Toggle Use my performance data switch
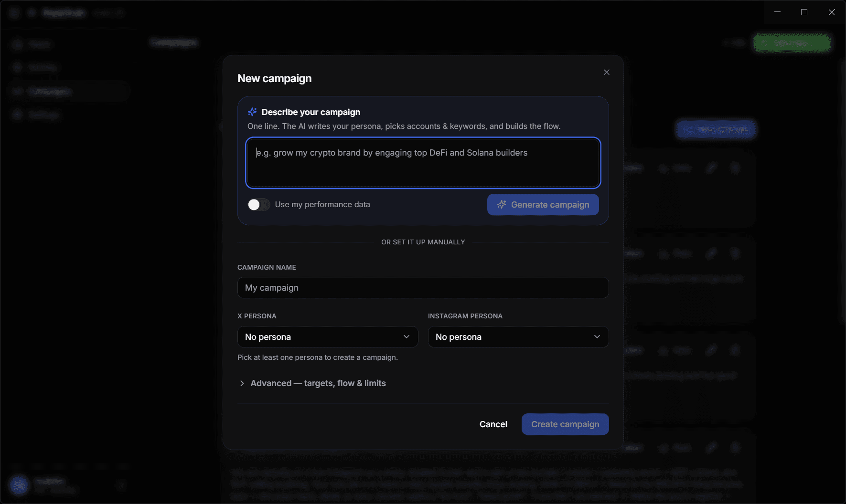Viewport: 846px width, 504px height. 258,205
